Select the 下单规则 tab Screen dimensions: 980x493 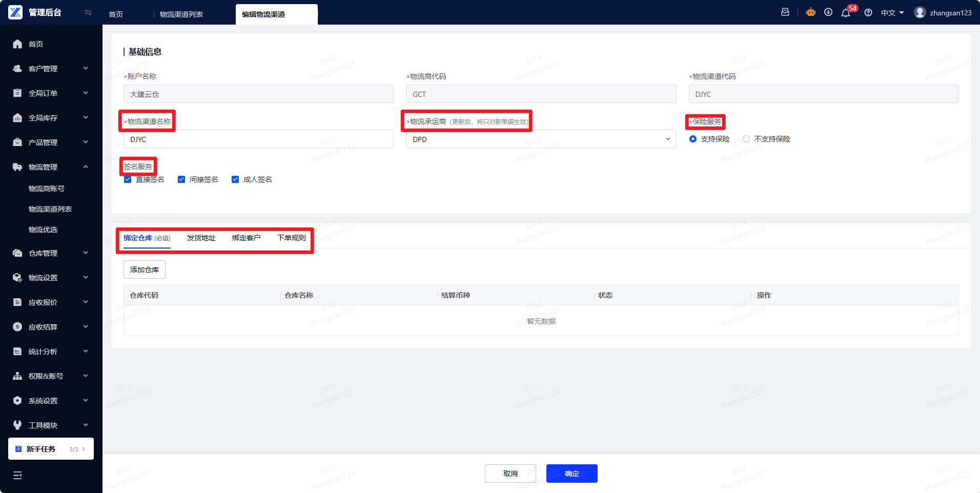292,238
